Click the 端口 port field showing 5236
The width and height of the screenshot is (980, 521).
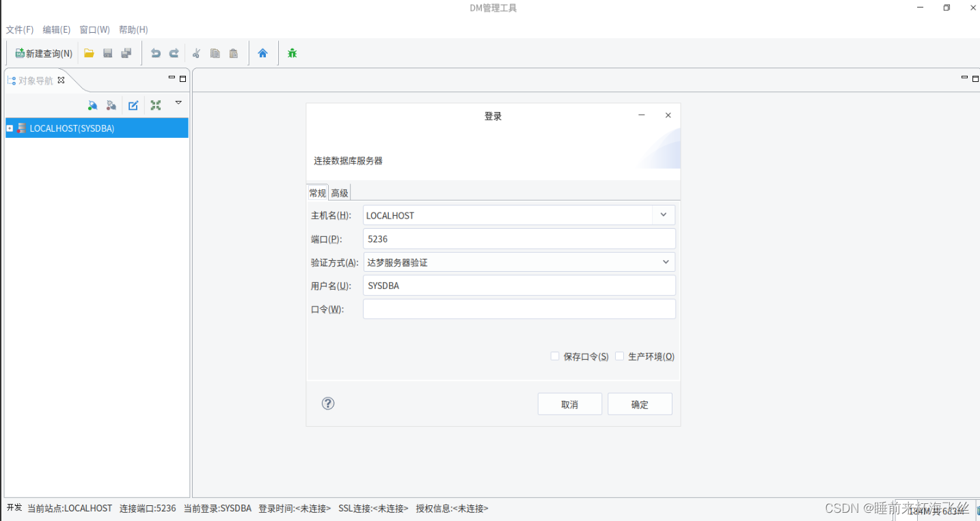(x=519, y=239)
